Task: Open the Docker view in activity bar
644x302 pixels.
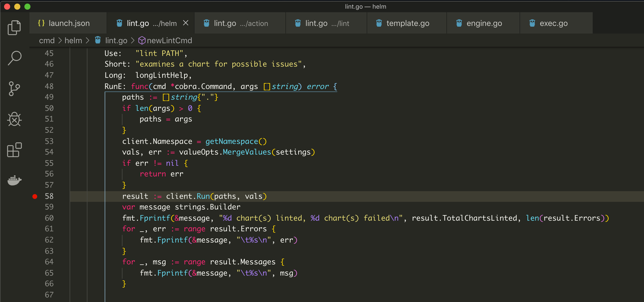Action: coord(14,180)
